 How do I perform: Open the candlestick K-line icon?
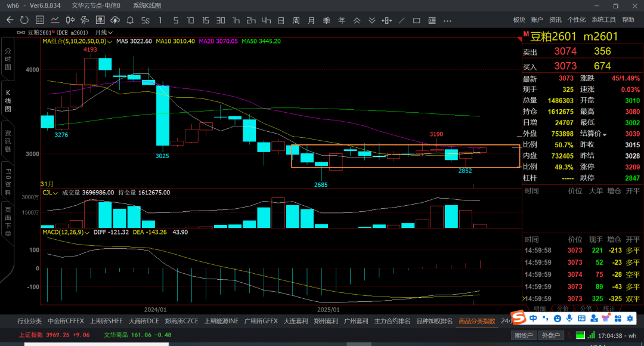click(70, 20)
